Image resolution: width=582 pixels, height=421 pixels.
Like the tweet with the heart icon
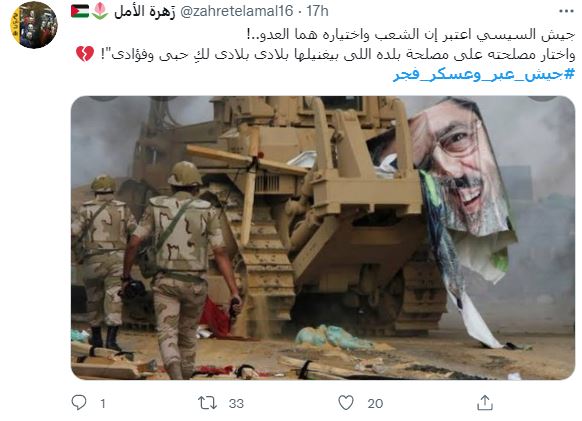click(x=346, y=403)
